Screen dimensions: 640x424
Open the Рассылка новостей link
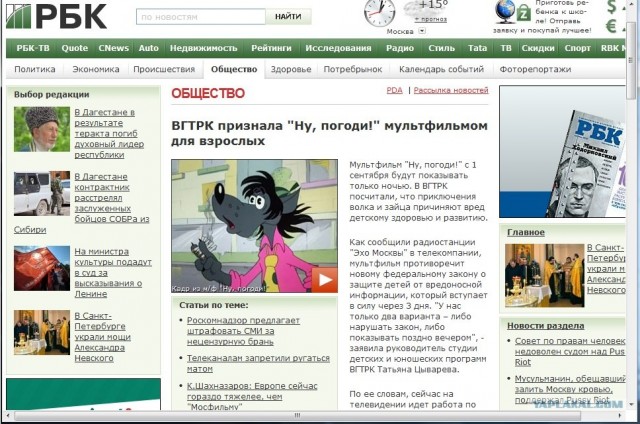(451, 90)
